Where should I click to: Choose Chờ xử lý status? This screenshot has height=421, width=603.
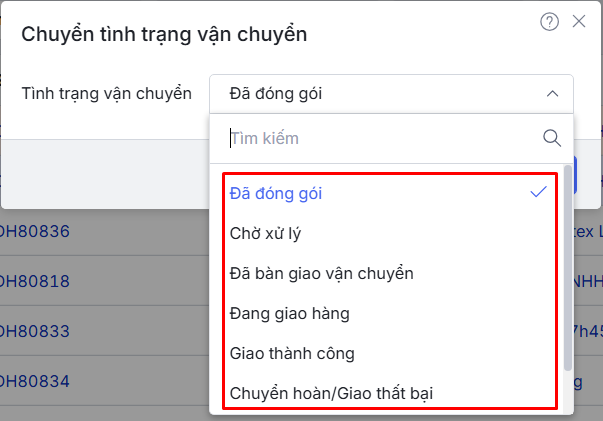[265, 233]
